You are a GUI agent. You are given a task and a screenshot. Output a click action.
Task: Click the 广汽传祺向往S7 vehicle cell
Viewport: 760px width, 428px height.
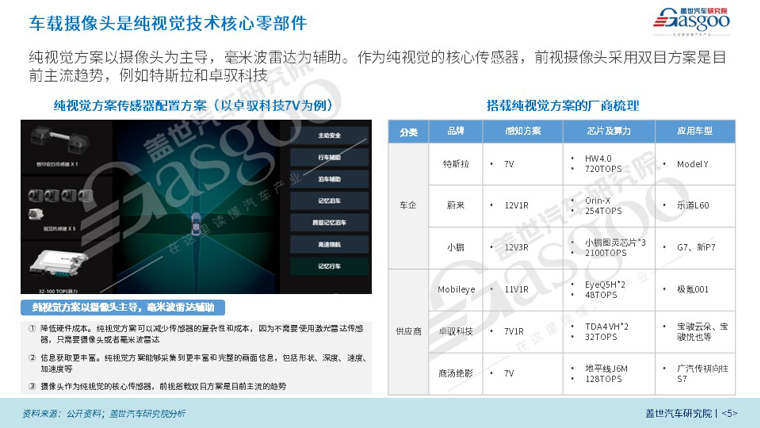(695, 373)
